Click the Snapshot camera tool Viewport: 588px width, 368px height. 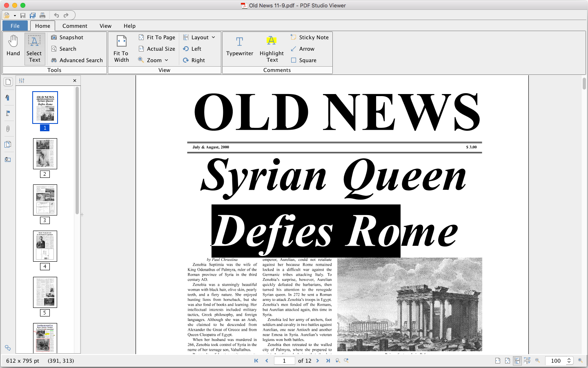[67, 37]
